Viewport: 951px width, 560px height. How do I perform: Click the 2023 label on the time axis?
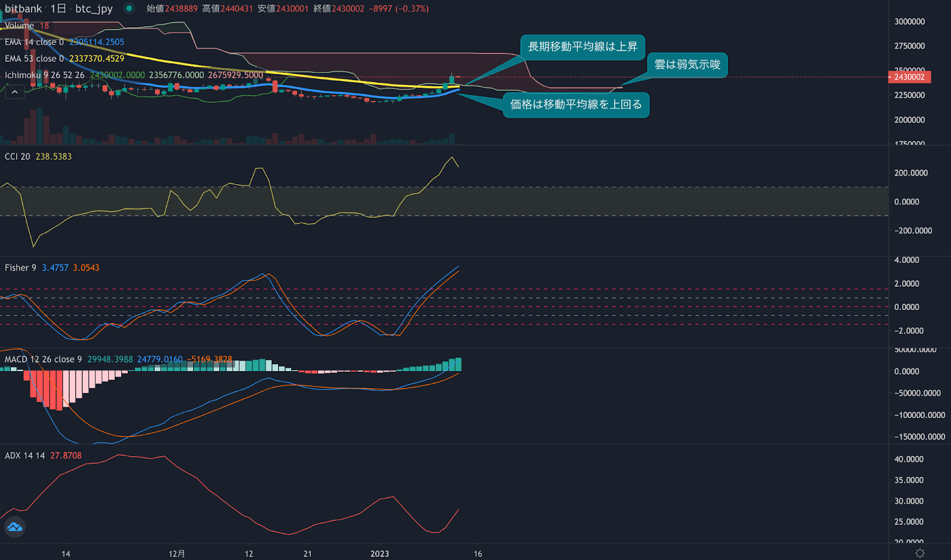pyautogui.click(x=380, y=553)
